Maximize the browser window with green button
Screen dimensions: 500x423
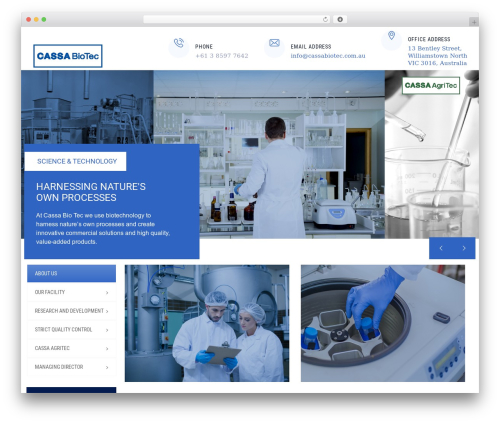[x=44, y=20]
